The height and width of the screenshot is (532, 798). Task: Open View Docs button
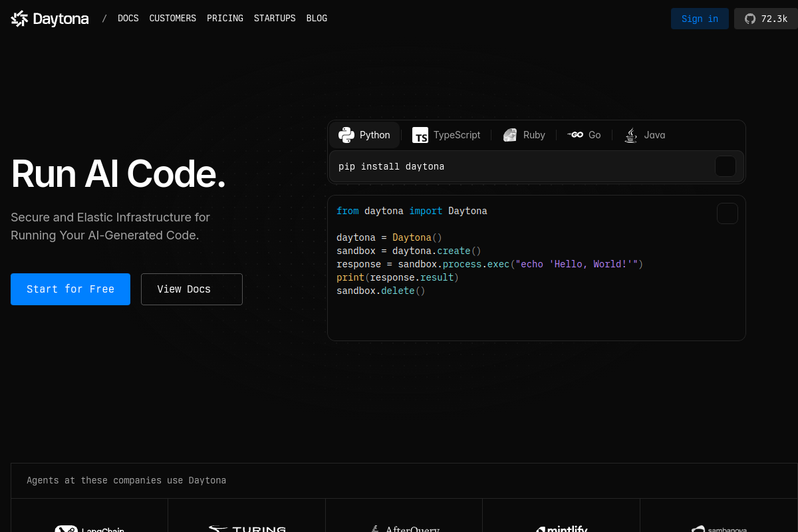tap(192, 289)
